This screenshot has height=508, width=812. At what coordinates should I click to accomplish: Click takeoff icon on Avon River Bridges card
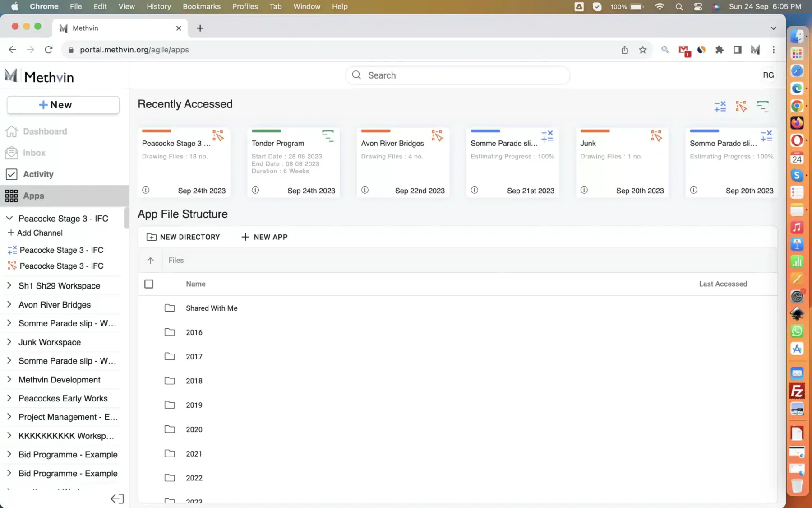pos(437,135)
